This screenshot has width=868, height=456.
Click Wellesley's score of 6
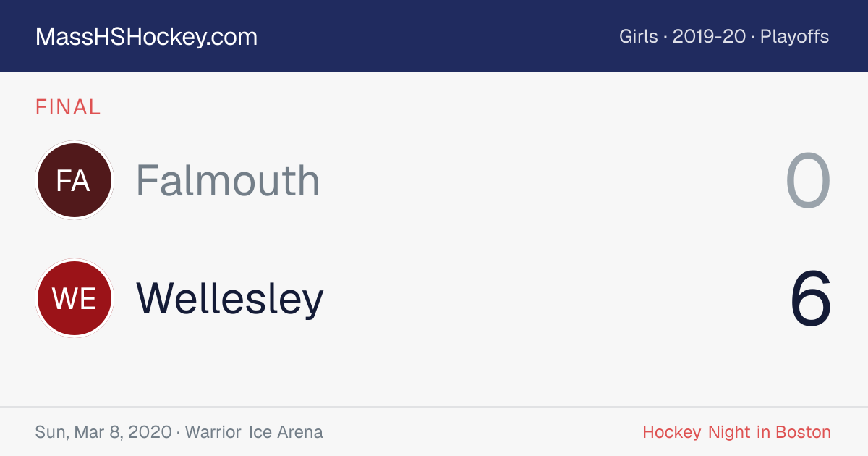tap(810, 299)
